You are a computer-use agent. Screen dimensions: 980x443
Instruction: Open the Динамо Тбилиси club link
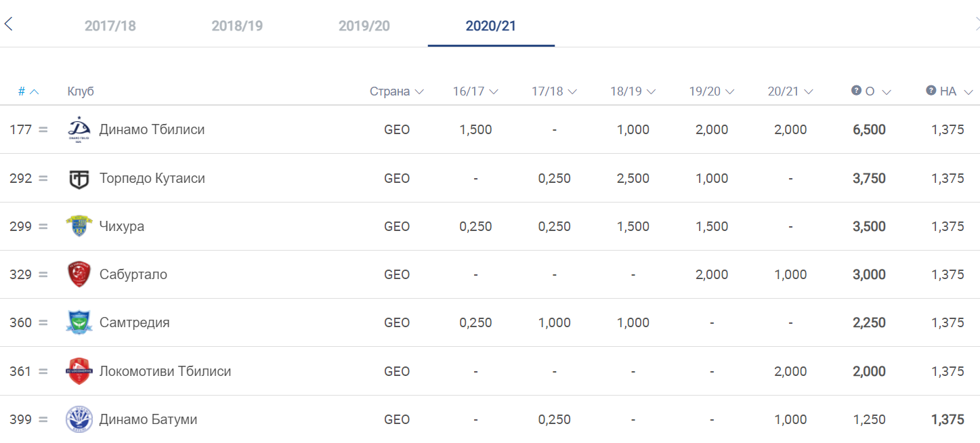(152, 129)
